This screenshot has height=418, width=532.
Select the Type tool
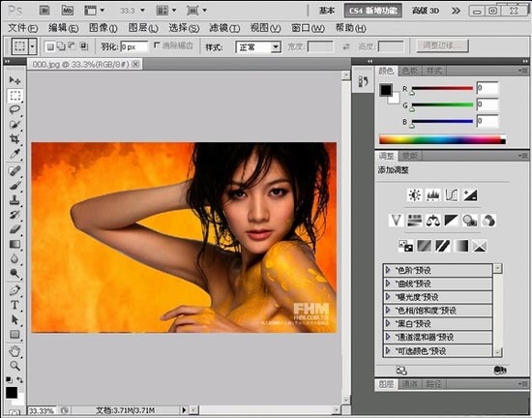click(15, 305)
